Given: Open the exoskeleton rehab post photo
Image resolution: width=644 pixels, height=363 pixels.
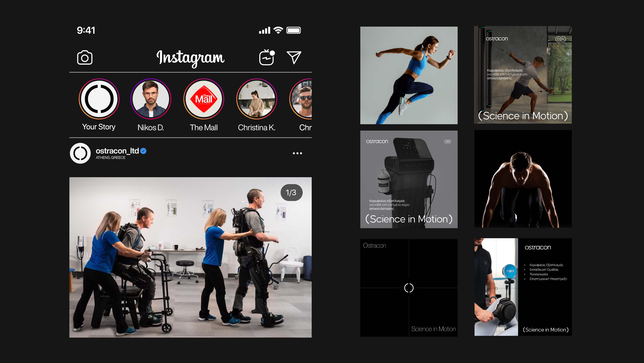Looking at the screenshot, I should 190,257.
